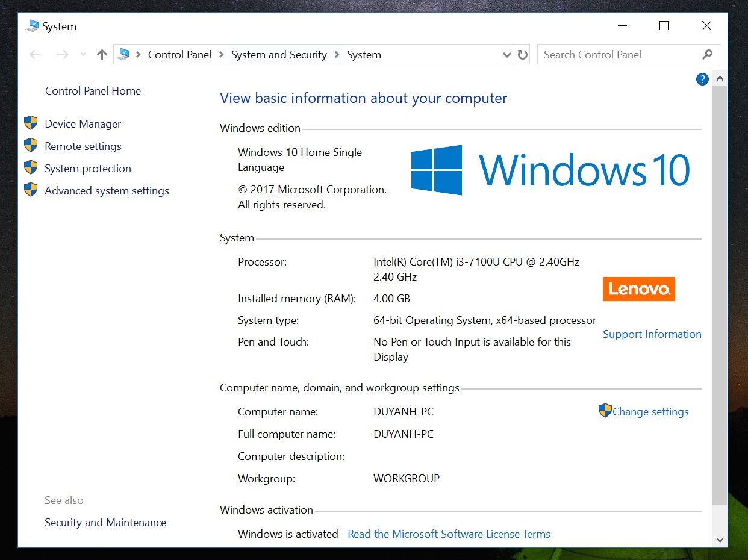
Task: Click the Windows 10 logo
Action: pos(550,170)
